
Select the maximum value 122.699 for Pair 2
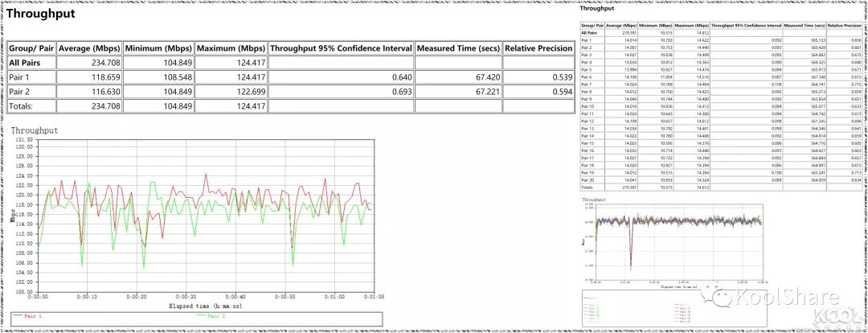pyautogui.click(x=251, y=92)
